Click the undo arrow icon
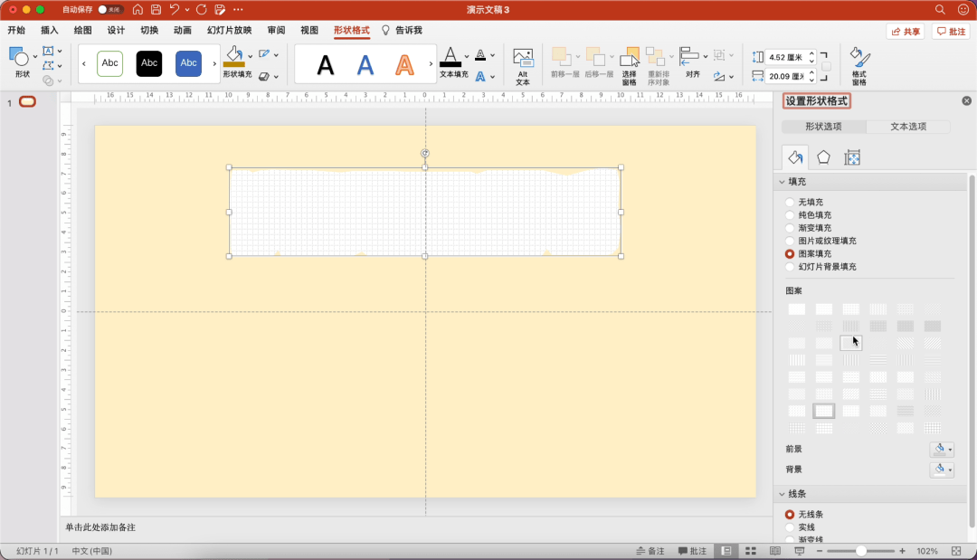The height and width of the screenshot is (560, 977). [175, 9]
